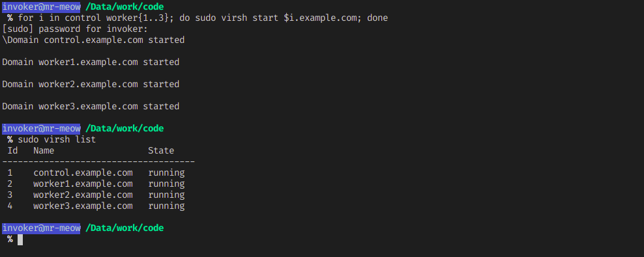Click worker1.example.com in the list table

click(x=83, y=183)
